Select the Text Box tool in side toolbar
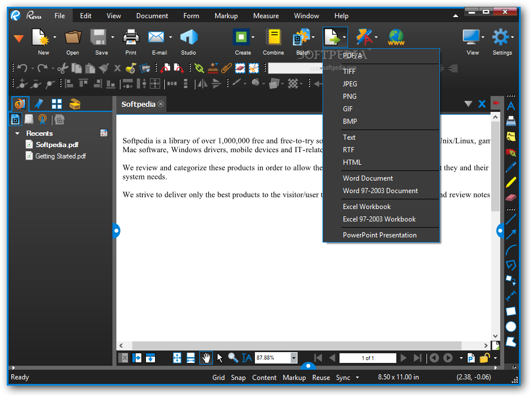 [511, 106]
